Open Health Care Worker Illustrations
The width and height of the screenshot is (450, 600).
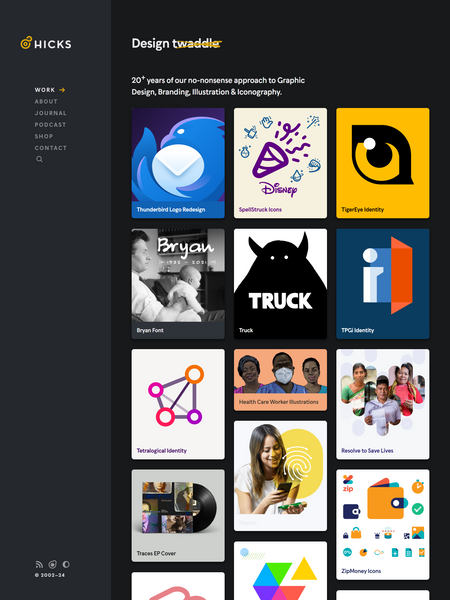click(280, 380)
